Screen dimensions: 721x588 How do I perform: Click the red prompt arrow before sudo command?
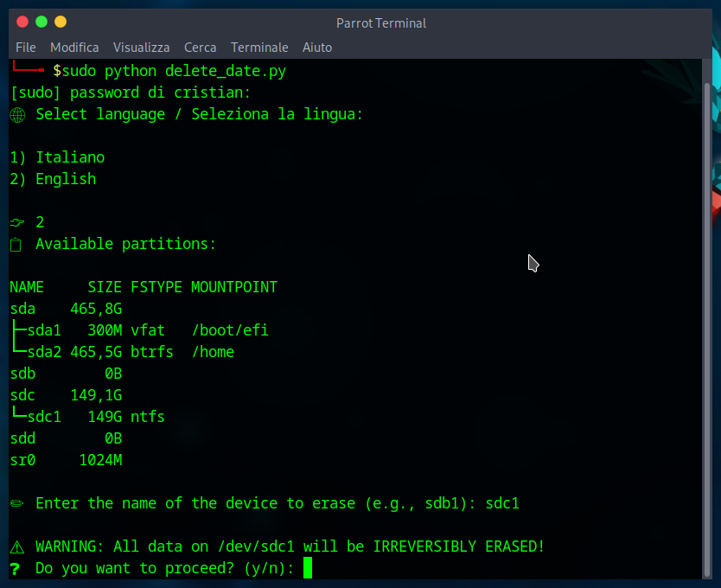pyautogui.click(x=29, y=69)
